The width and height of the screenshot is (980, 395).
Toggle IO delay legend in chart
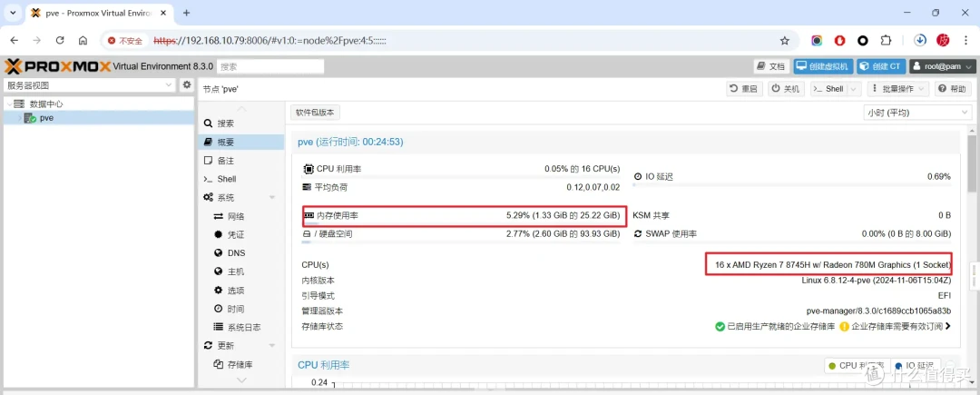(916, 366)
